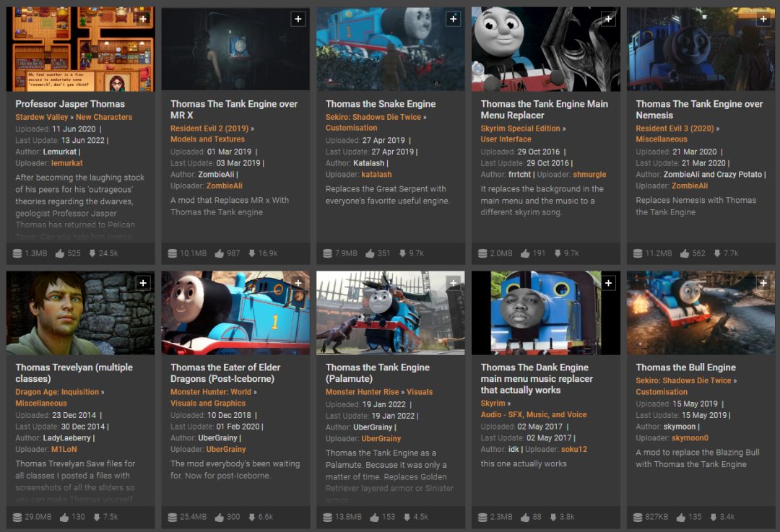Click the thumbs-up icon showing 130 endorsements
Screen dimensions: 780x532
tap(64, 517)
